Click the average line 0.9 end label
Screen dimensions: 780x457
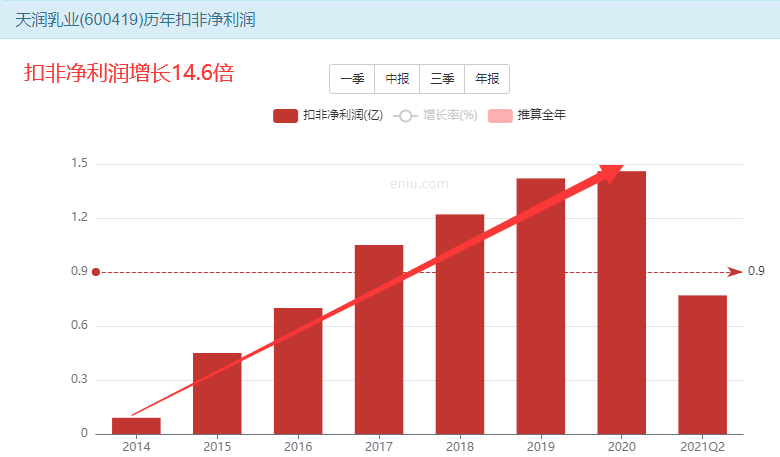pos(756,271)
